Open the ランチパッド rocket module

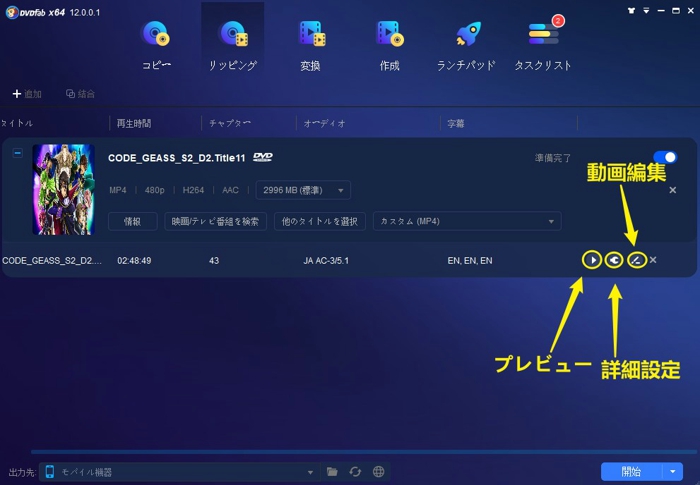tap(467, 45)
